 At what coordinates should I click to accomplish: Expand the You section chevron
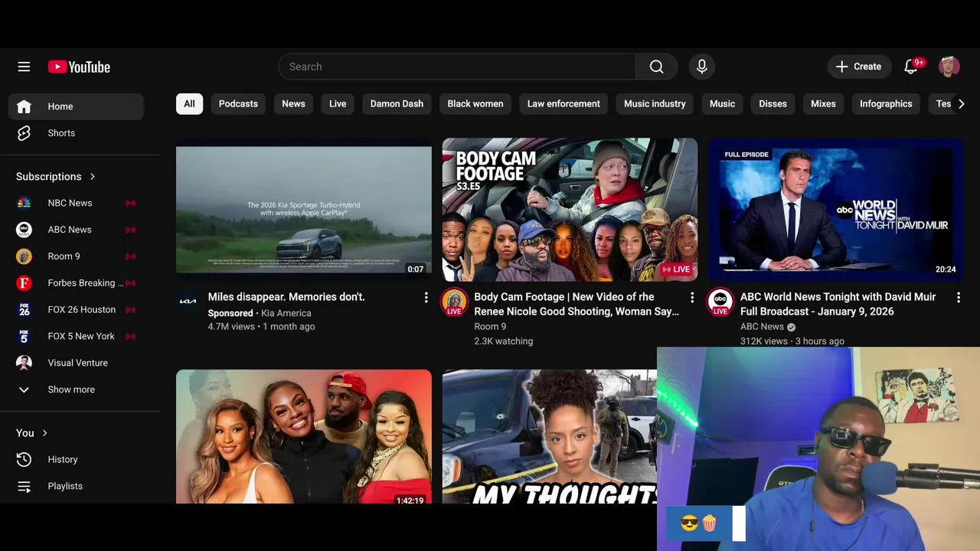click(x=44, y=433)
